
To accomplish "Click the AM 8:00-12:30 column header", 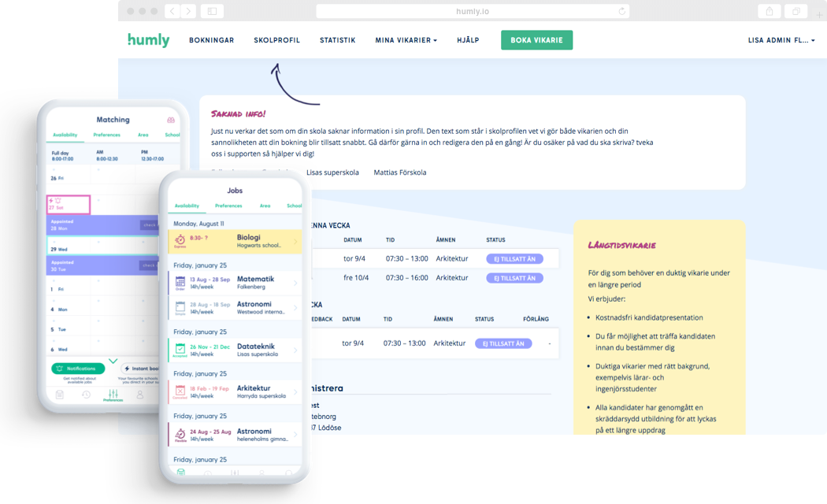I will (107, 155).
